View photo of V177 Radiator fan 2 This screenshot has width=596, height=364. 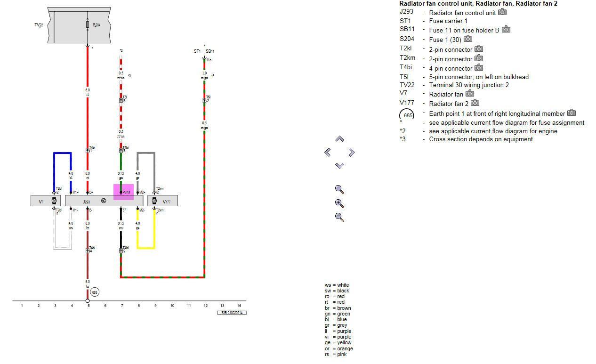click(x=475, y=103)
